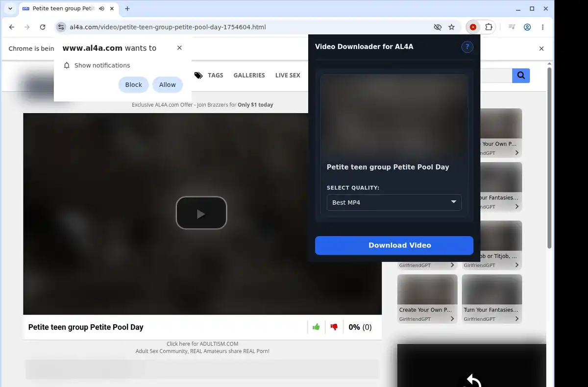Open the LIVE SEX menu item
The height and width of the screenshot is (387, 588).
pyautogui.click(x=288, y=75)
